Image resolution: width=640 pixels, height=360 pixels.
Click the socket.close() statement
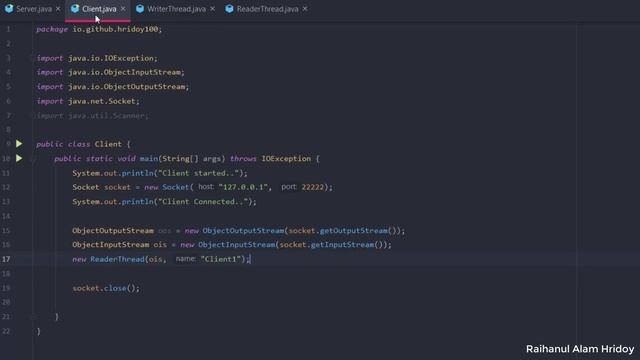pyautogui.click(x=106, y=288)
